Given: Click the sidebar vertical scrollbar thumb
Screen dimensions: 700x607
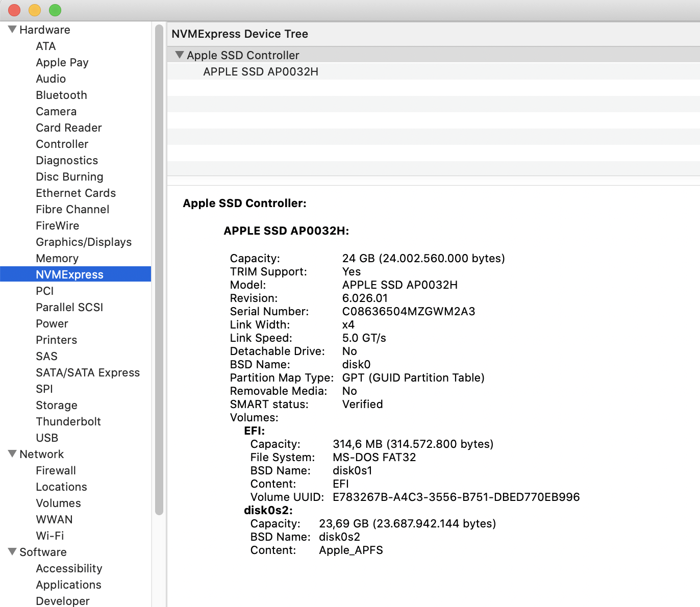Looking at the screenshot, I should click(x=159, y=269).
